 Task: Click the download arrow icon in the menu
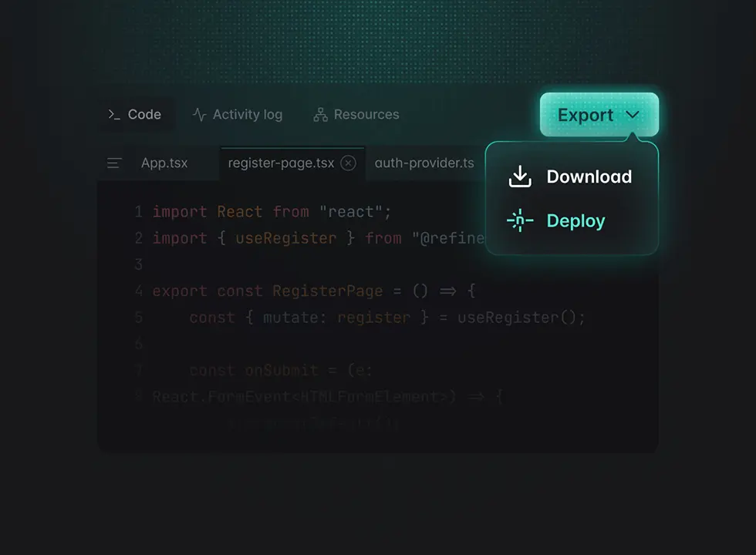coord(520,177)
